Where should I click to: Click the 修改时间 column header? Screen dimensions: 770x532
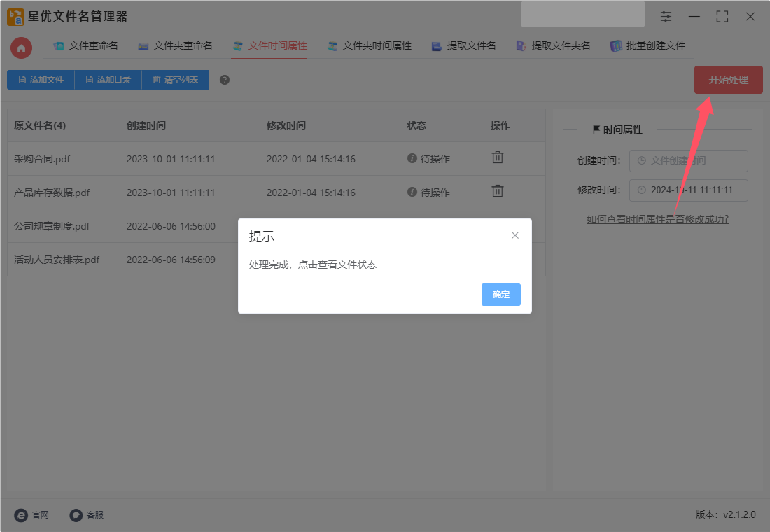point(286,125)
